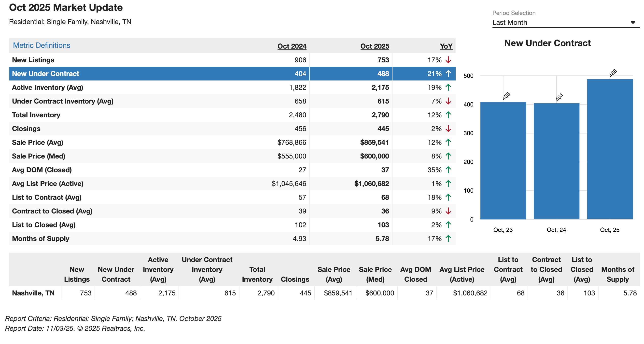Click the red down arrow in Closings row
Image resolution: width=644 pixels, height=344 pixels.
click(x=448, y=129)
